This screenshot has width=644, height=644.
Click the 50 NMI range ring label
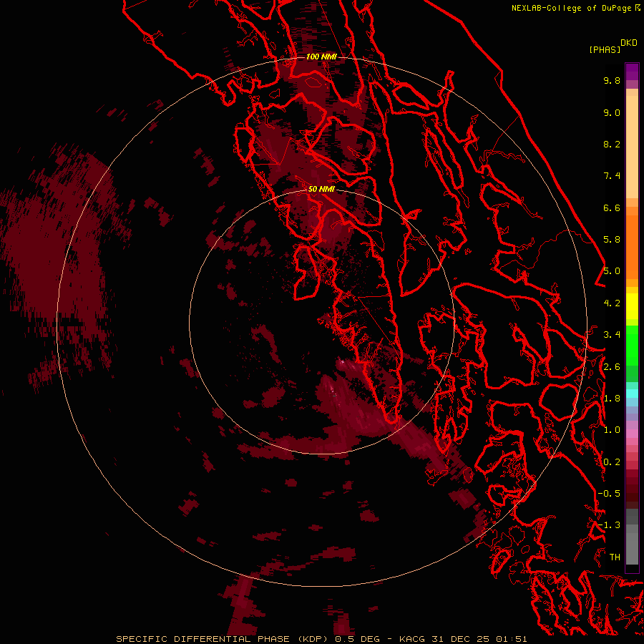tap(321, 189)
